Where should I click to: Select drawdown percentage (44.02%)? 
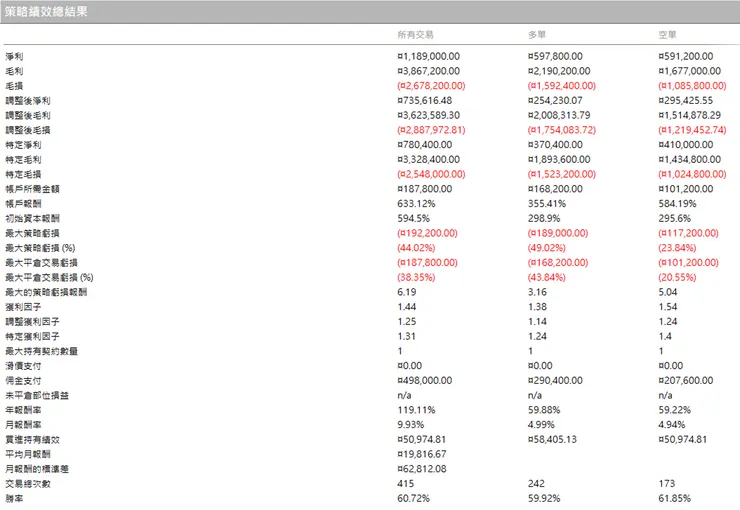coord(416,248)
